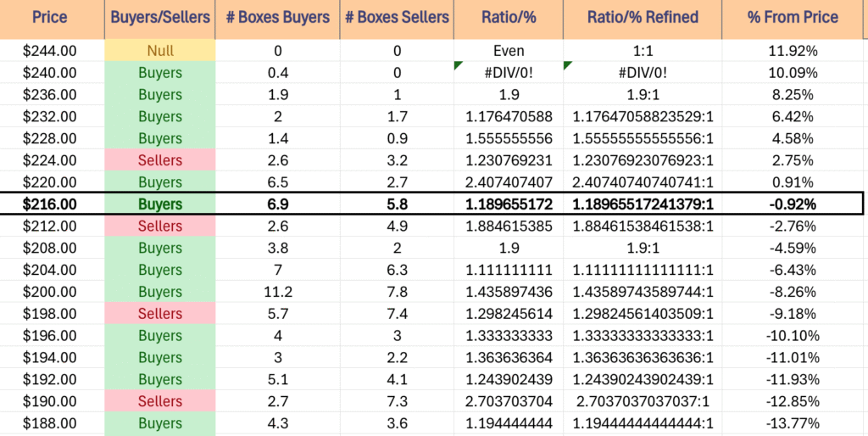868x436 pixels.
Task: Click the 1.11111111111111:1 cell
Action: tap(643, 271)
